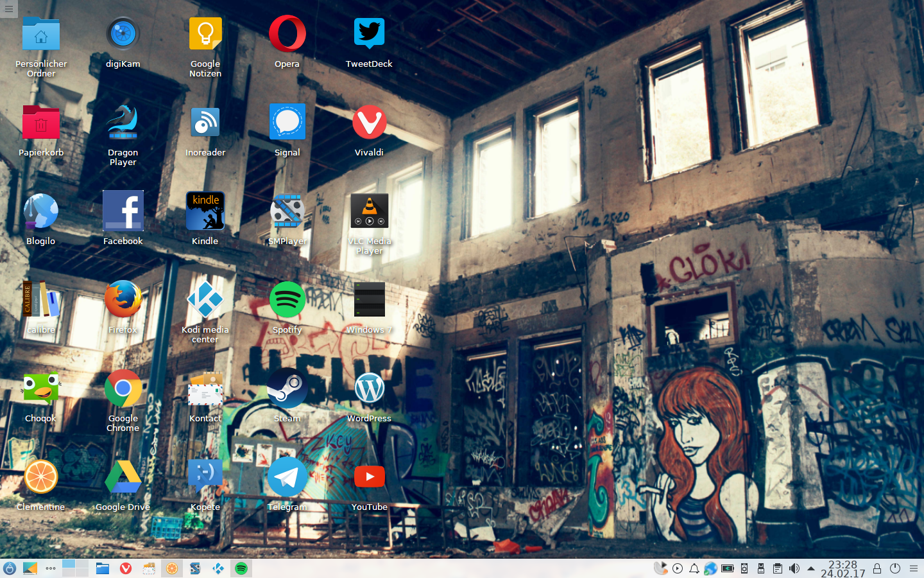Open the desktop toolbox menu at top-left corner

[8, 8]
